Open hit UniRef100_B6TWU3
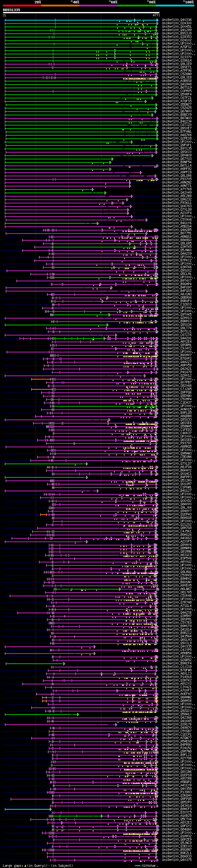The width and height of the screenshot is (197, 868). 177,118
